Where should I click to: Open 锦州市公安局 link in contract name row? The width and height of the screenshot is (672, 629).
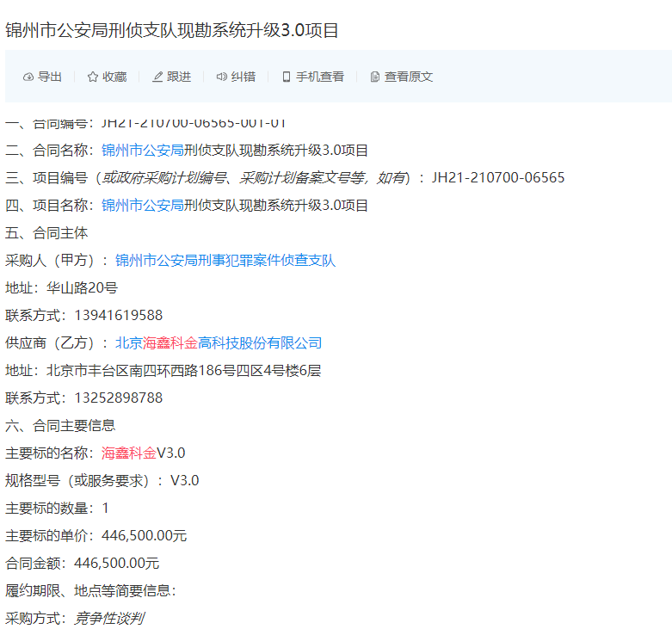tap(143, 151)
